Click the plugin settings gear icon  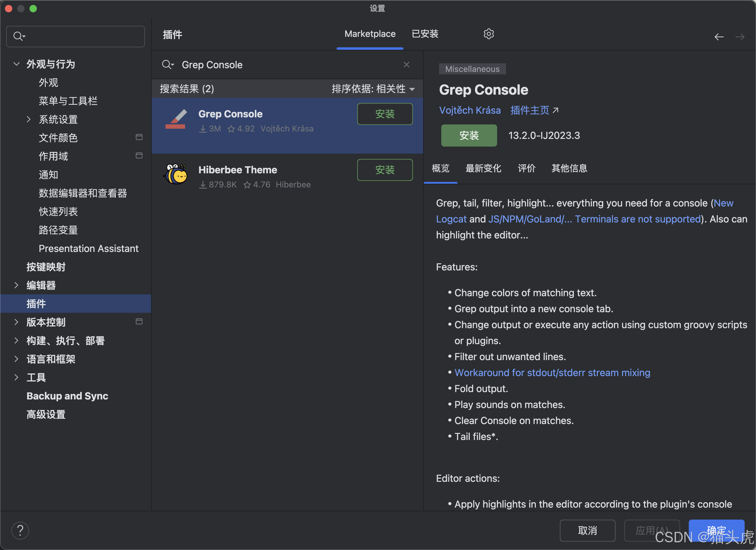tap(488, 34)
